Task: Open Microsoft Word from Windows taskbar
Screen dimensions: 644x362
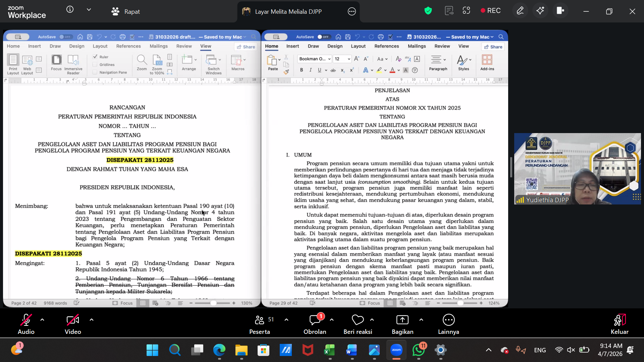Action: point(352,350)
